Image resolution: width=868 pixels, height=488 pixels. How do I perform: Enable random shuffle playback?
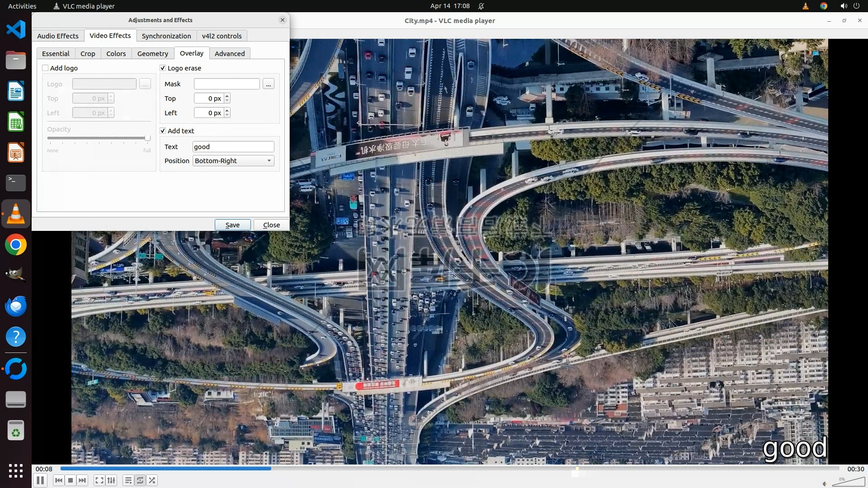(152, 480)
